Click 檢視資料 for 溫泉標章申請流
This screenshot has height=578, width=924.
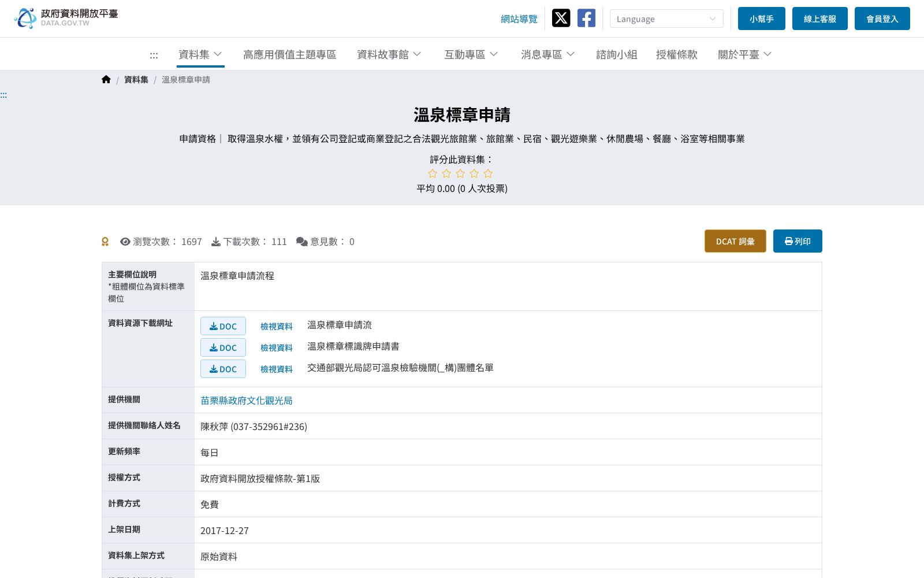click(x=277, y=327)
